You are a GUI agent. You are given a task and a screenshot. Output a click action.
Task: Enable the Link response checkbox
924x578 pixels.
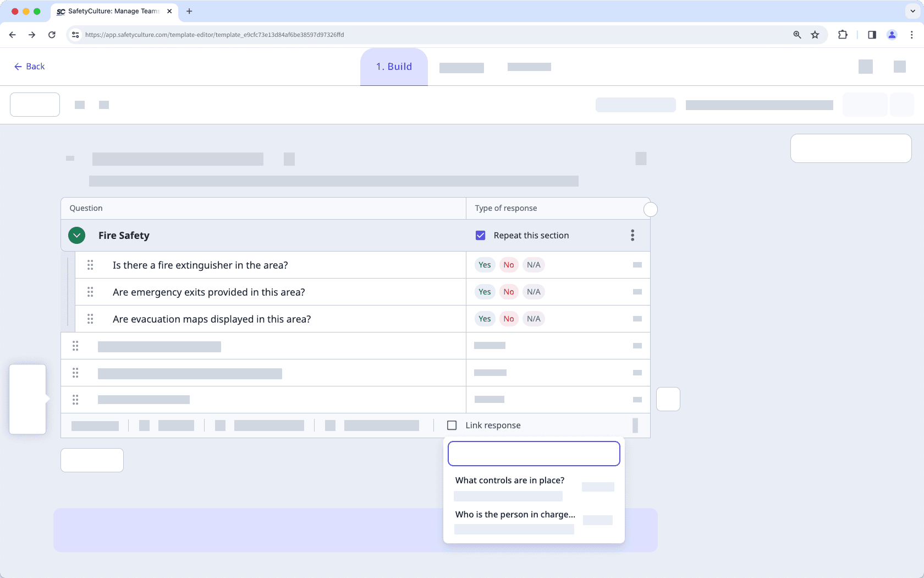point(452,426)
